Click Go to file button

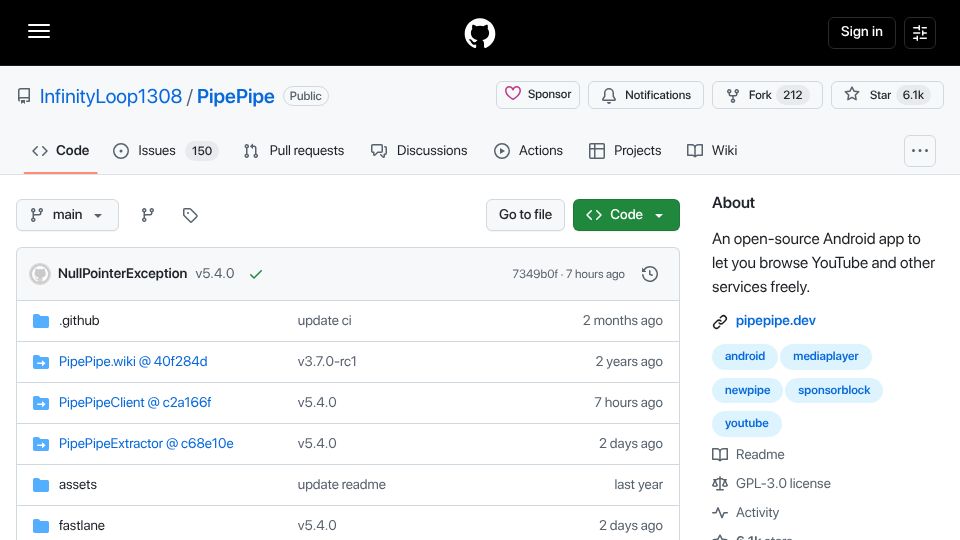point(525,215)
